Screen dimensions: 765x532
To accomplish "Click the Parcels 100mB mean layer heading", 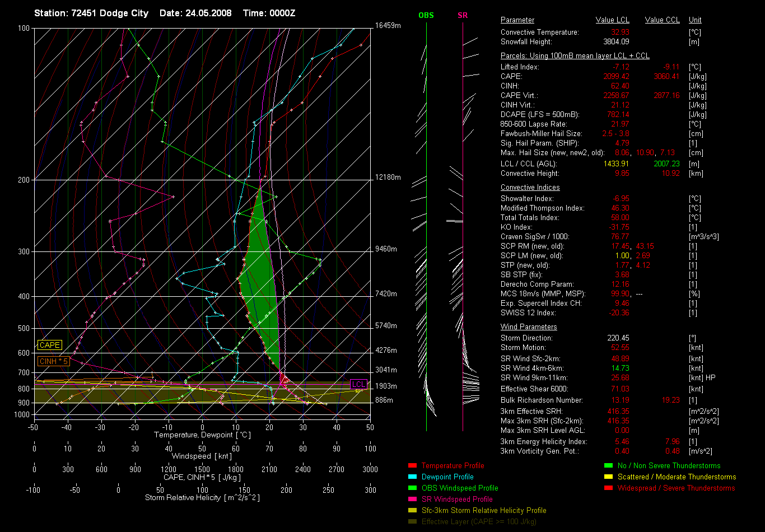I will [575, 56].
